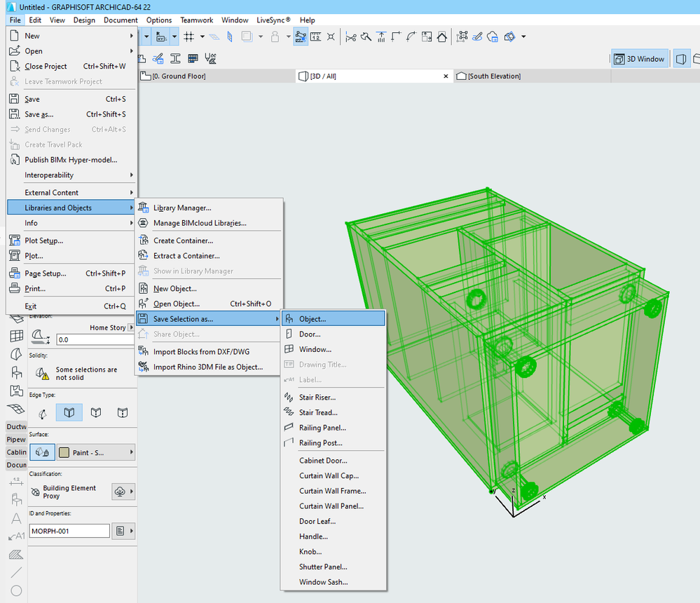Click the Library Manager icon in submenu
Viewport: 700px width, 603px height.
(144, 208)
